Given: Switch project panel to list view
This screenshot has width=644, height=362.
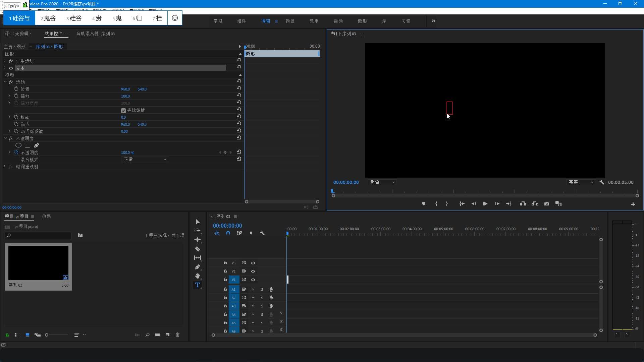Looking at the screenshot, I should [x=17, y=335].
